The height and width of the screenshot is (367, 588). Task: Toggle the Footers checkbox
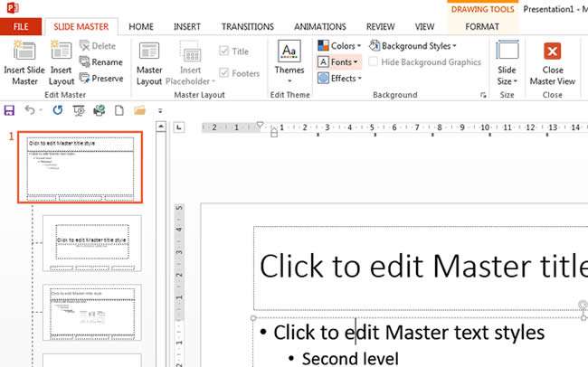click(225, 74)
